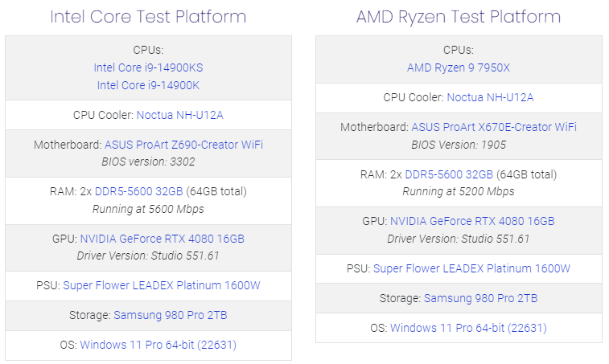
Task: Click 'RAM: 2x' label in Intel table
Action: 71,191
